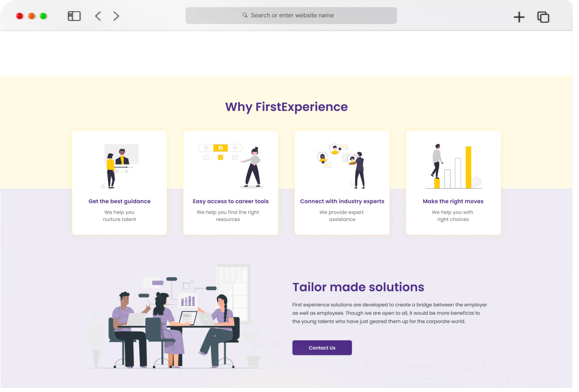
Task: Go back with the left arrow
Action: pyautogui.click(x=98, y=16)
